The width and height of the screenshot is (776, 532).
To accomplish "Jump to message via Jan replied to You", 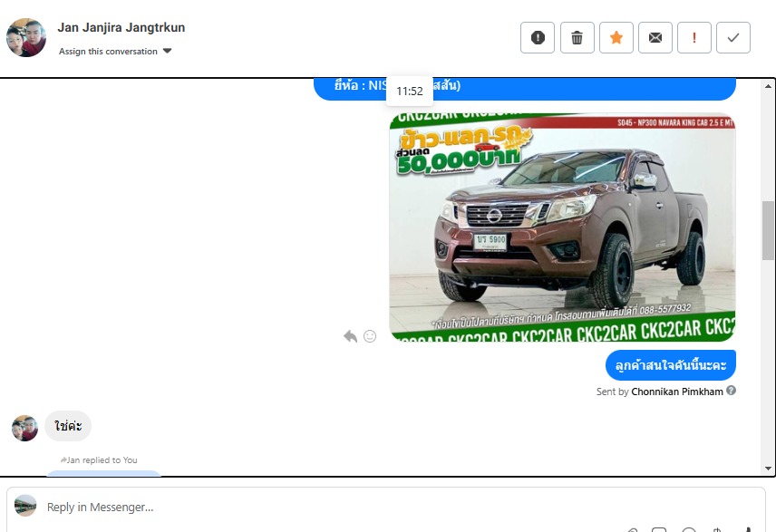I will (99, 459).
